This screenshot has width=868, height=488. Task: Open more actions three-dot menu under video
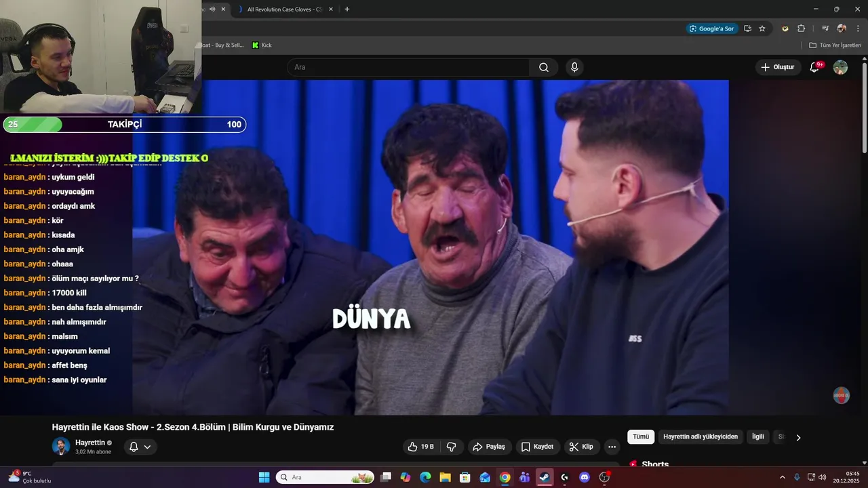click(x=612, y=447)
